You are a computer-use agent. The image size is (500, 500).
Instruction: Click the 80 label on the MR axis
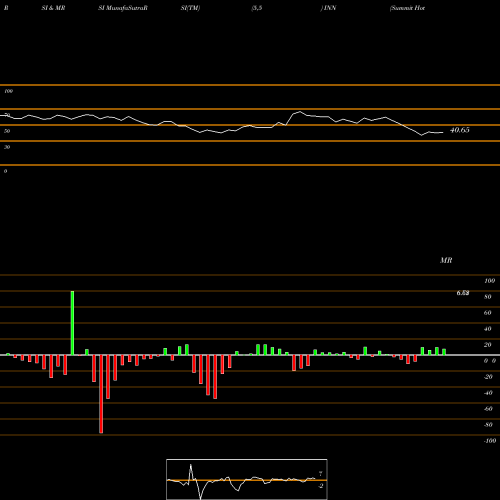[488, 297]
